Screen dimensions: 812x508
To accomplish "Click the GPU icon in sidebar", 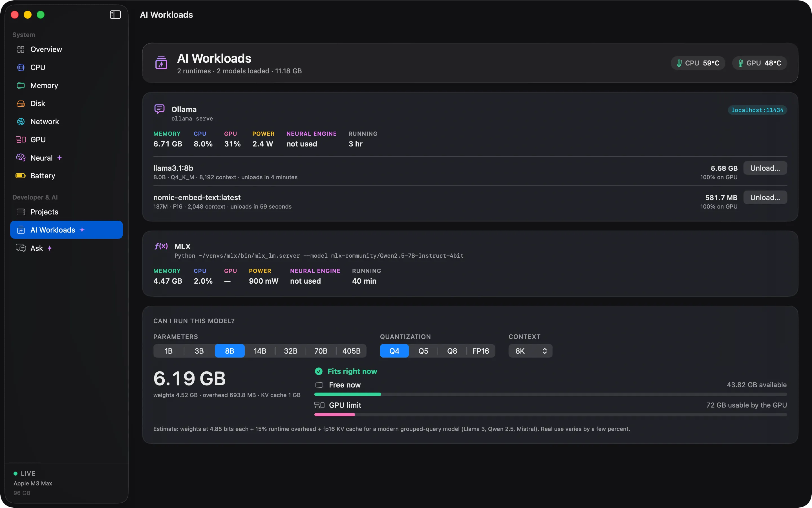I will (x=21, y=139).
